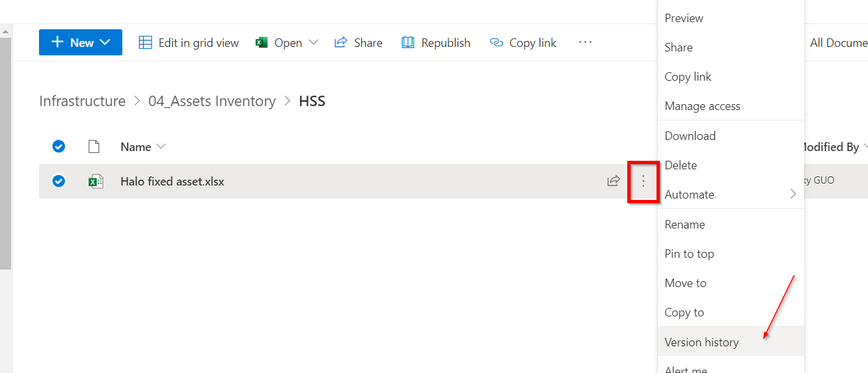The height and width of the screenshot is (373, 868).
Task: Click the Excel Open icon in toolbar
Action: click(262, 43)
